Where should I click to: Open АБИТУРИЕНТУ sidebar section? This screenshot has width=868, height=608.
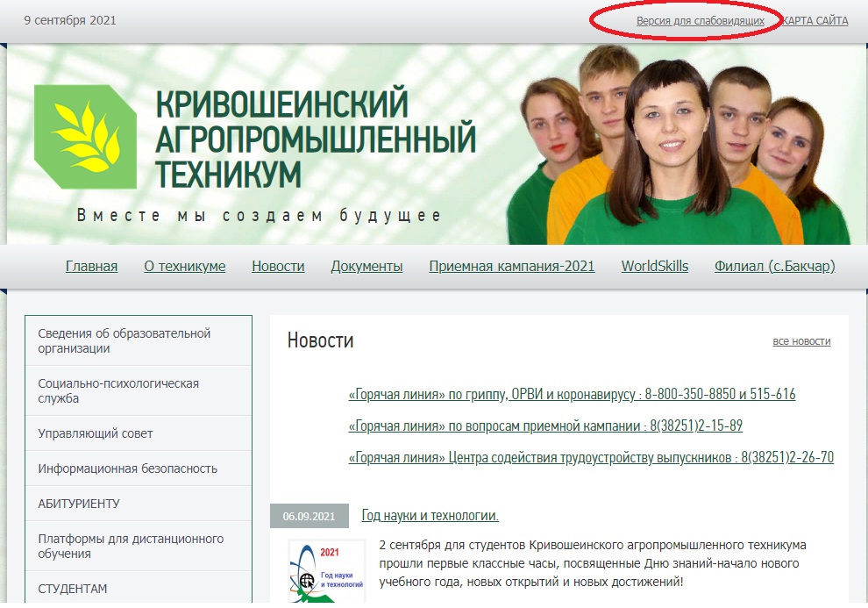139,504
